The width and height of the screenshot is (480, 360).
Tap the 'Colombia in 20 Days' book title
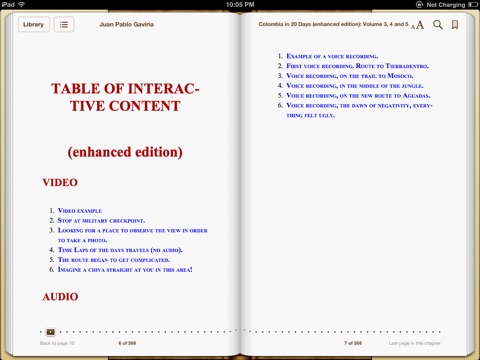(333, 24)
